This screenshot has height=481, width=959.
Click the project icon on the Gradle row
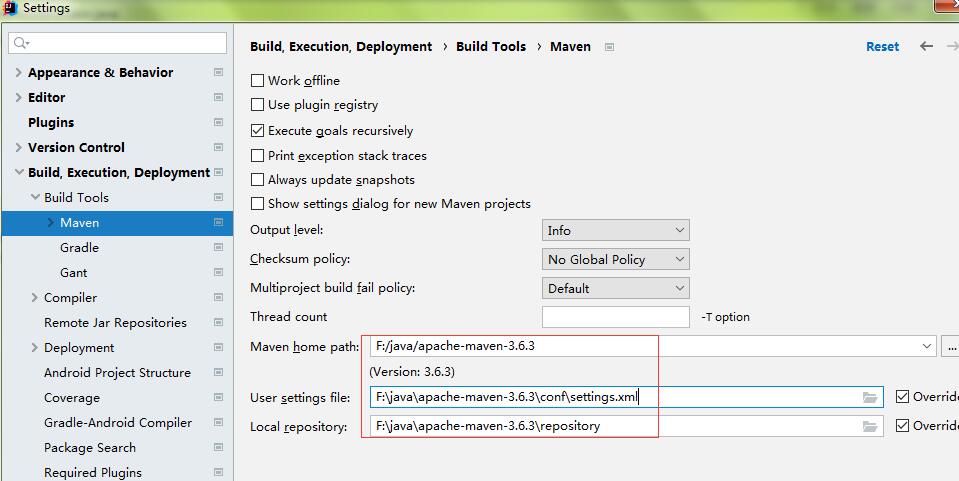coord(218,247)
